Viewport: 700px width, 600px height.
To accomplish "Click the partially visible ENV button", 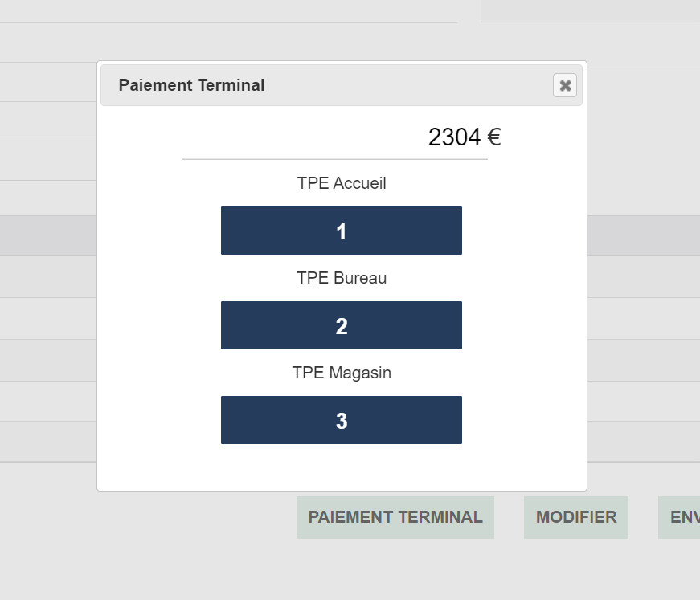I will coord(680,517).
